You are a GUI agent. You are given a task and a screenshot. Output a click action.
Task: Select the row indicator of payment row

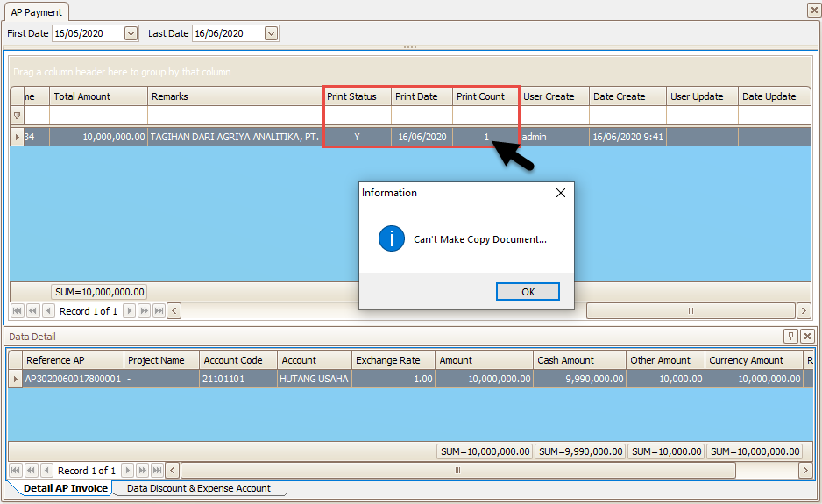[x=18, y=137]
